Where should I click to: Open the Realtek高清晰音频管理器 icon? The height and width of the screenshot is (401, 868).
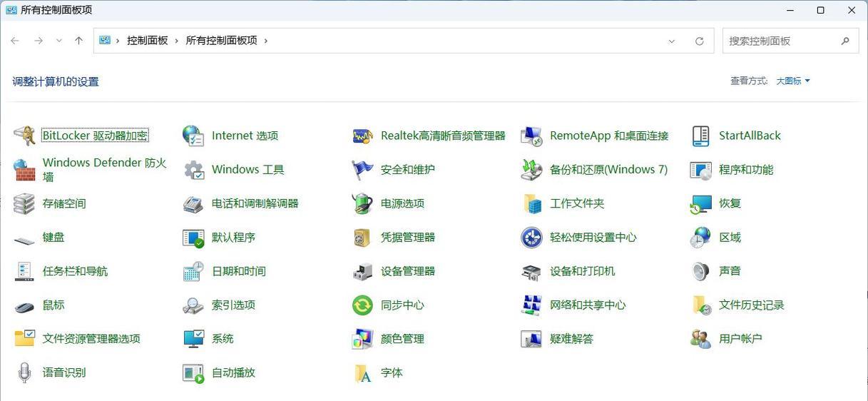coord(362,136)
